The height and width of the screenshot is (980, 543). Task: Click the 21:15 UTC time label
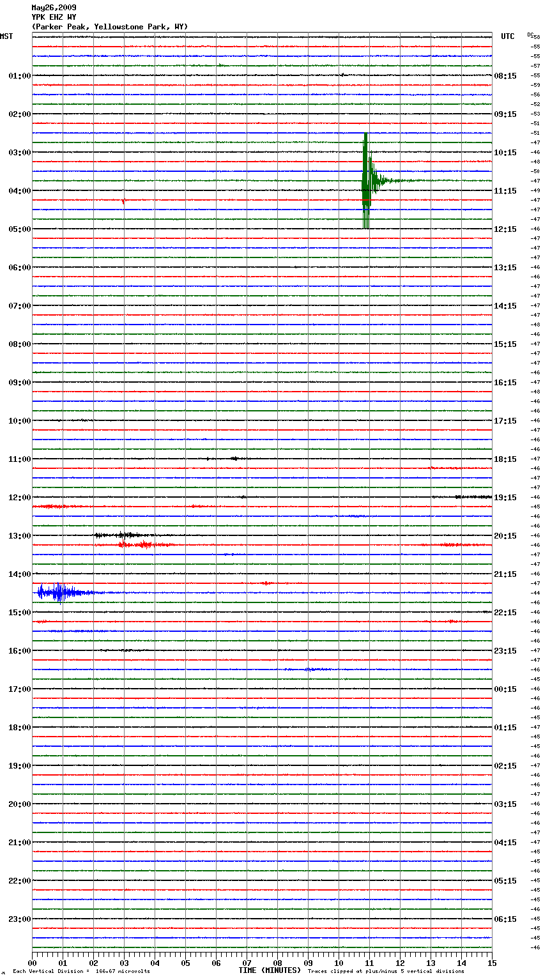coord(505,574)
